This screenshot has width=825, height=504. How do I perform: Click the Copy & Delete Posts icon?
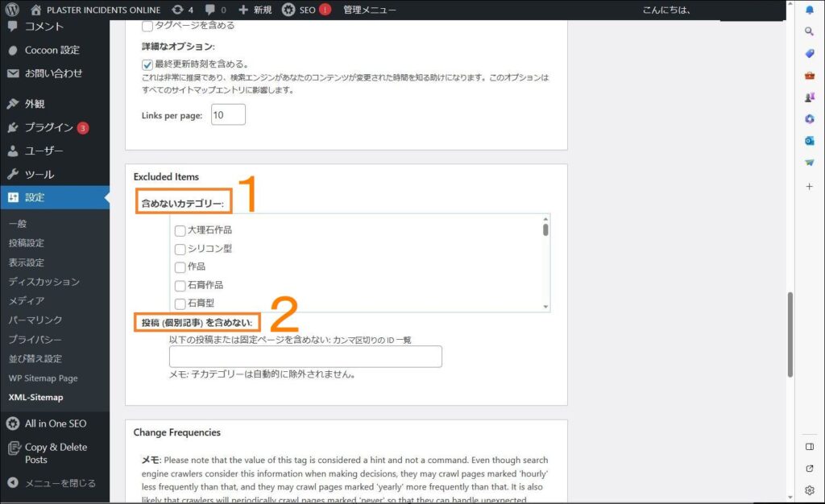point(15,448)
